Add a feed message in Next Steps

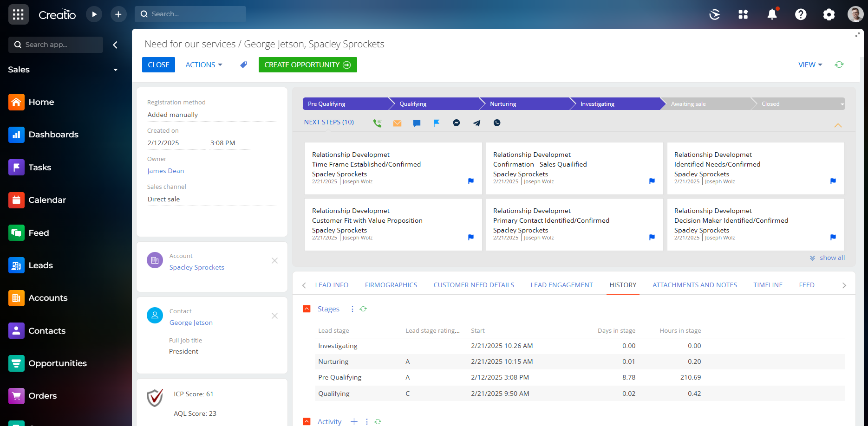tap(417, 123)
